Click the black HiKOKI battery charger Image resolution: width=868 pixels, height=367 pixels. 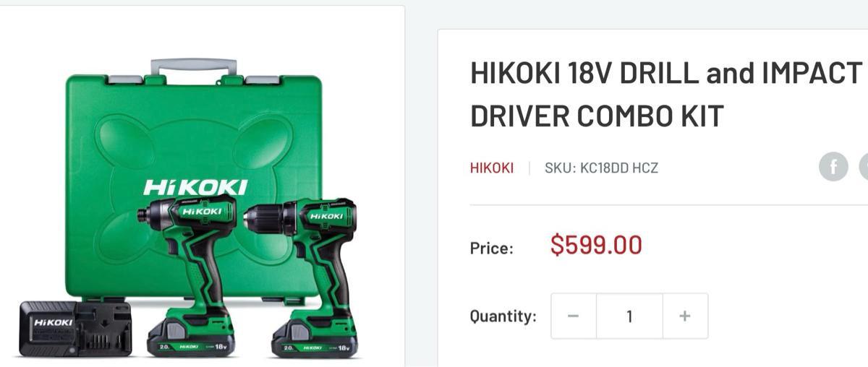(75, 329)
